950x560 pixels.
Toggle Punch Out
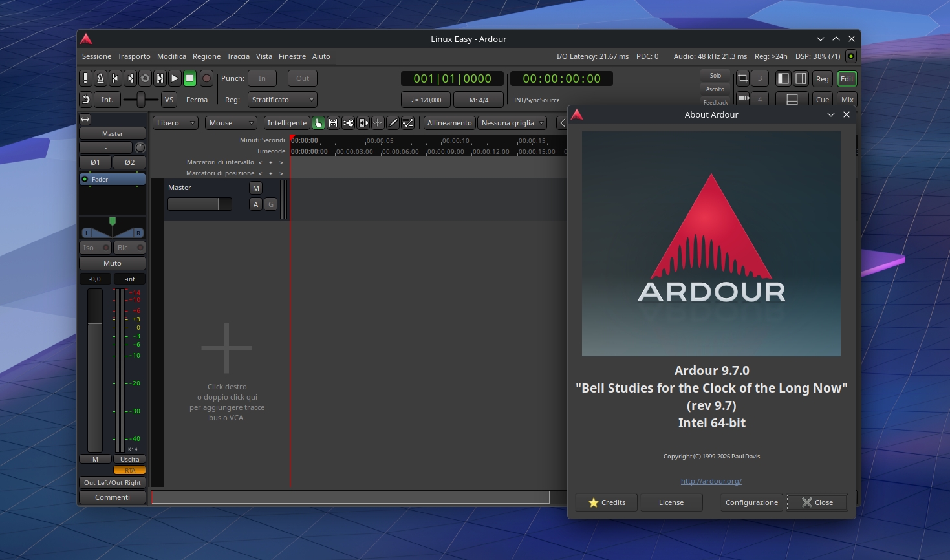point(303,78)
